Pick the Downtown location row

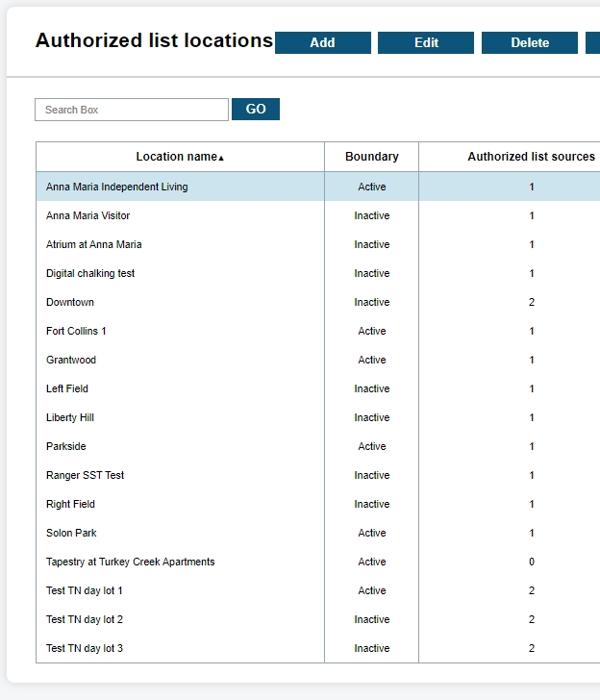tap(70, 302)
